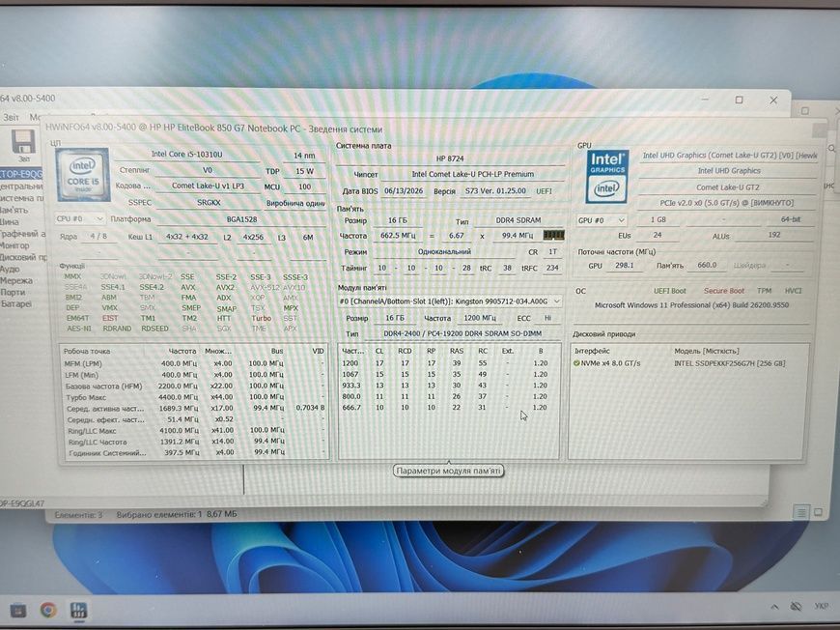Click the memory module chip icon
This screenshot has width=840, height=630.
click(553, 236)
